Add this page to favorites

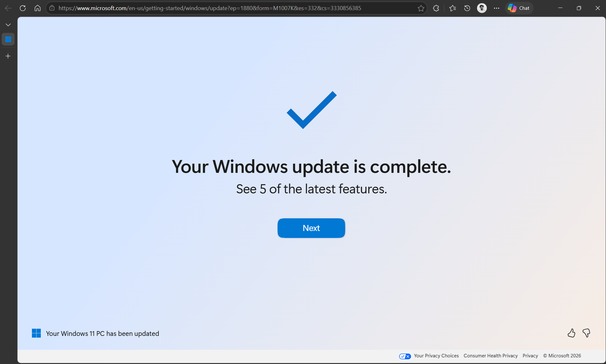click(421, 8)
